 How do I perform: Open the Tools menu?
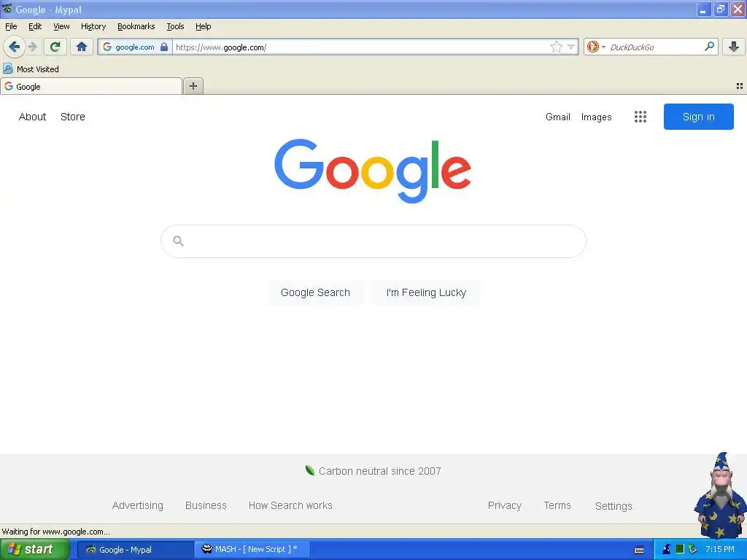175,26
